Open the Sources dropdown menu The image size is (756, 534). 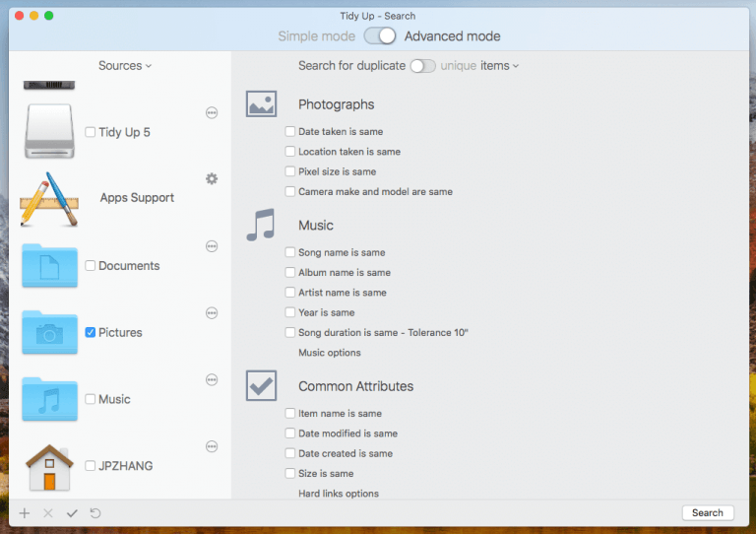coord(125,66)
